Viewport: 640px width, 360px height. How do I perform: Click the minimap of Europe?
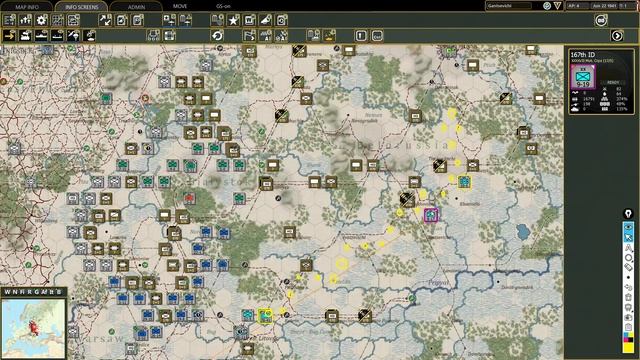click(33, 328)
